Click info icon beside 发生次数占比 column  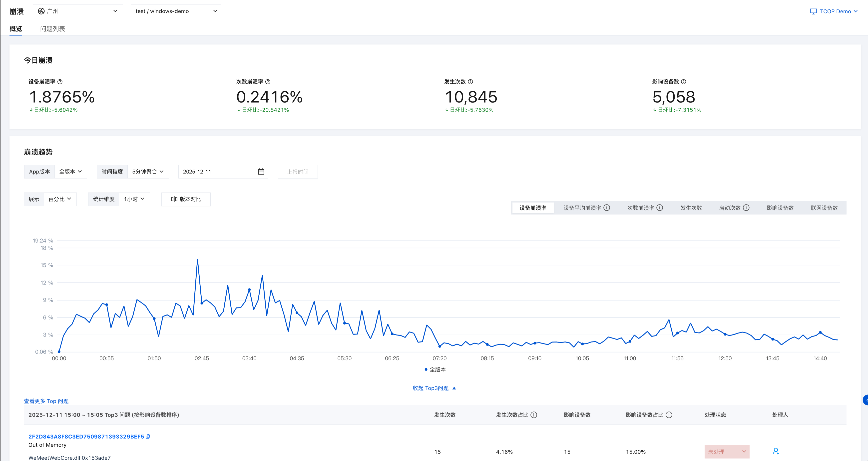point(534,415)
